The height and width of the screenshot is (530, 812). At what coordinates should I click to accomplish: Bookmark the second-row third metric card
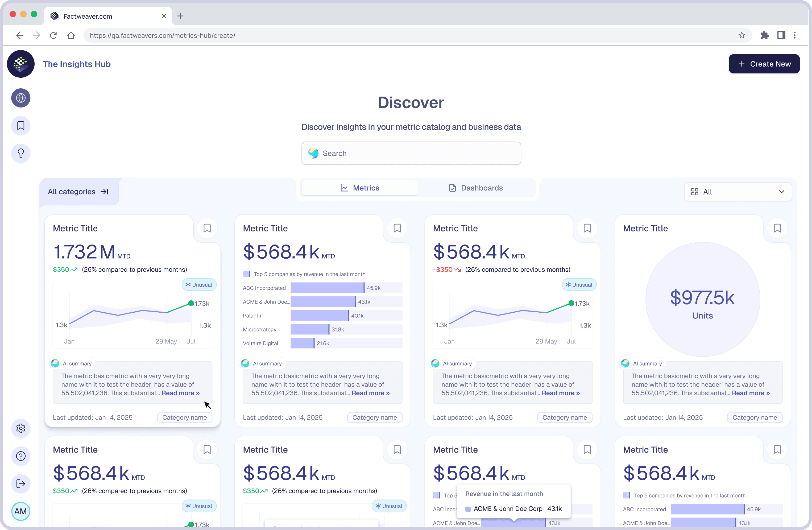tap(587, 449)
